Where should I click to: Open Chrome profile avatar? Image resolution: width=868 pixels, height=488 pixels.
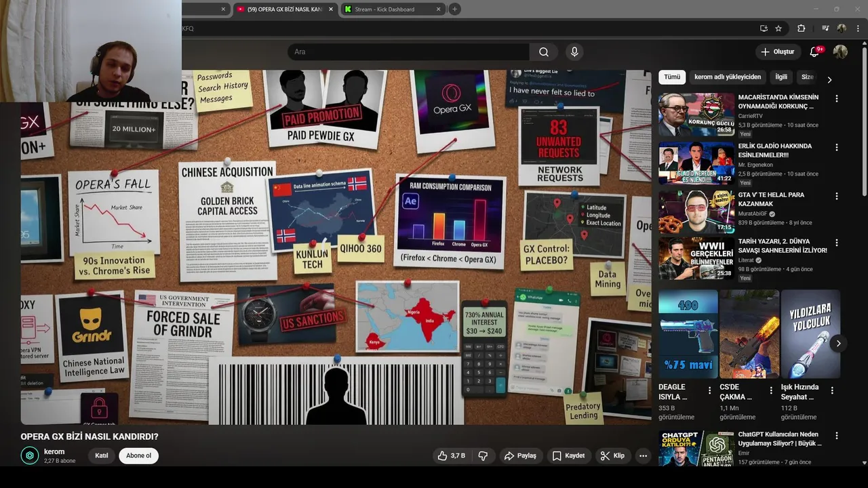[842, 28]
